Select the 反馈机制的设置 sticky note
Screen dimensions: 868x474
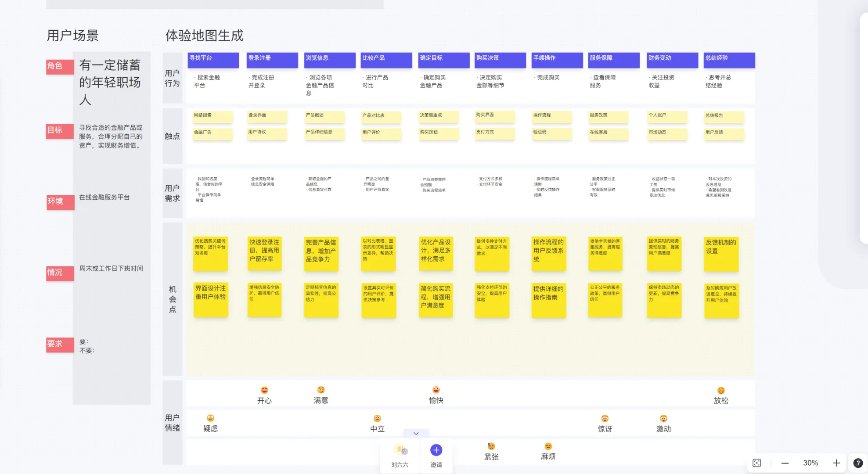(721, 254)
